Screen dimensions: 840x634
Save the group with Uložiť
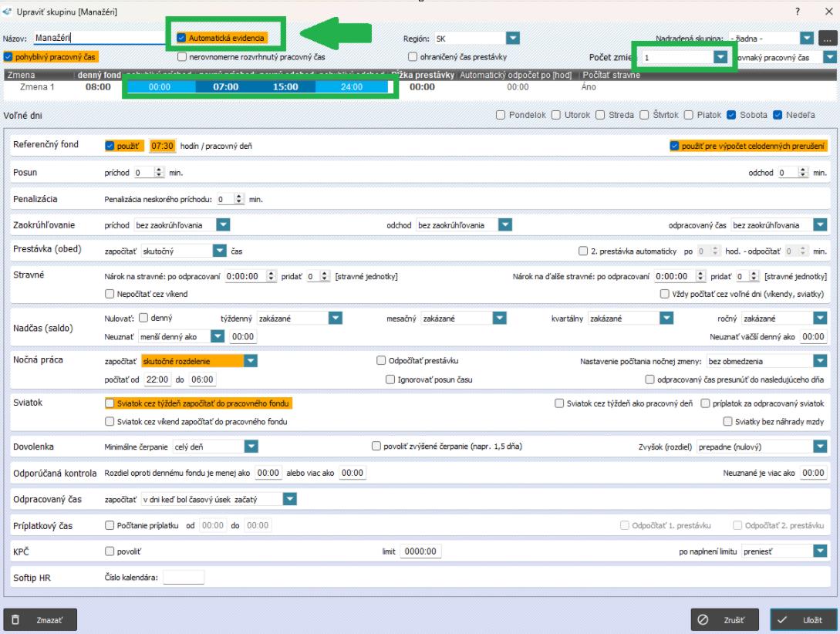(x=803, y=619)
